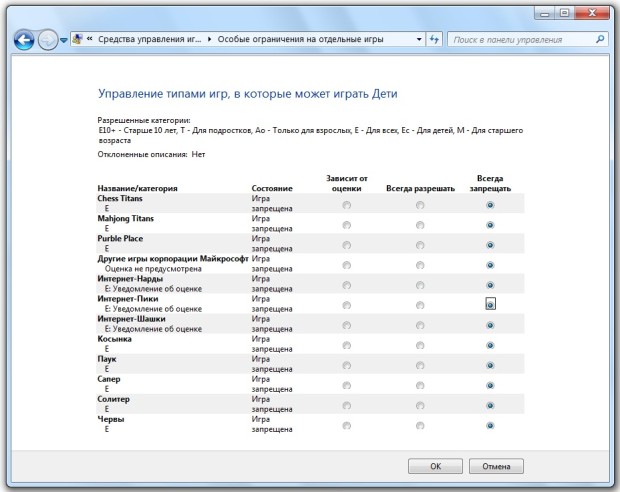620x492 pixels.
Task: Show hidden breadcrumb levels via double chevron
Action: pos(89,39)
